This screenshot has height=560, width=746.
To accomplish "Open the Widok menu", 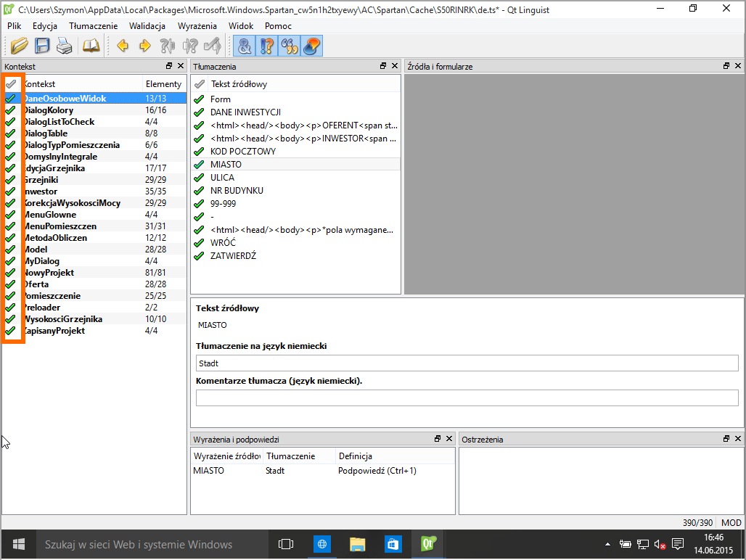I will tap(241, 26).
